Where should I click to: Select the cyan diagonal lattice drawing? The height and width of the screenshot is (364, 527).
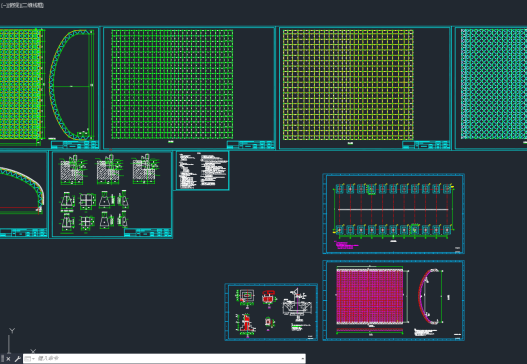493,84
